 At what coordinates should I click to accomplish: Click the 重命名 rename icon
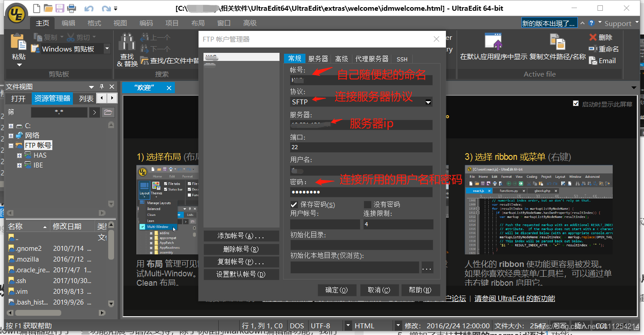tap(593, 49)
